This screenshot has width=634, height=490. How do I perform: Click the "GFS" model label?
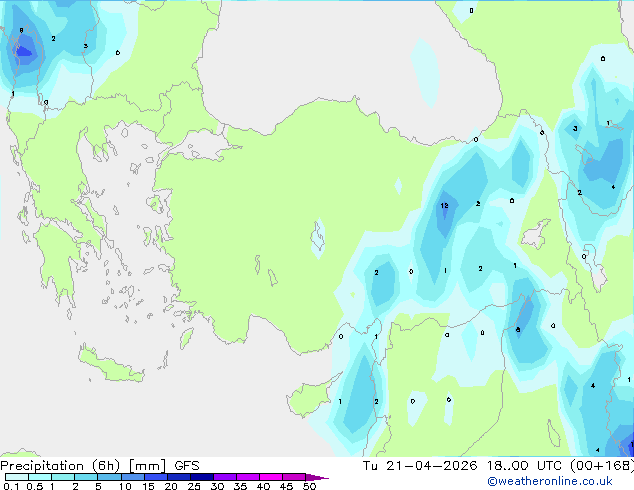click(x=187, y=466)
